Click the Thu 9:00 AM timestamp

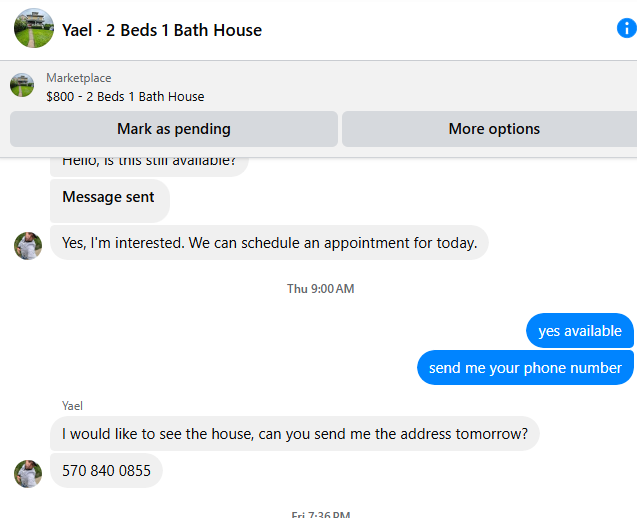[x=320, y=289]
